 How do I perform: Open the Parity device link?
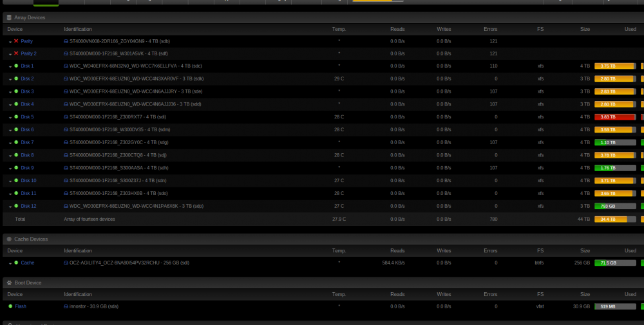(26, 41)
